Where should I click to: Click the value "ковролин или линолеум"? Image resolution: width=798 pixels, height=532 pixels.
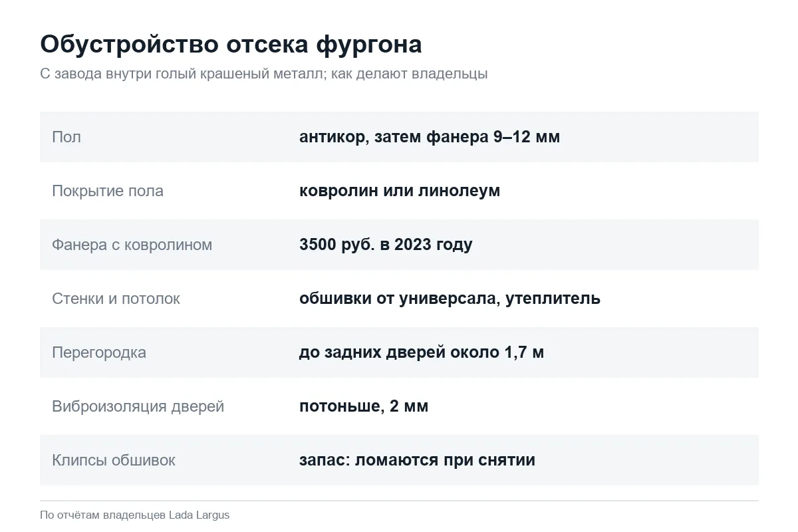pyautogui.click(x=400, y=191)
